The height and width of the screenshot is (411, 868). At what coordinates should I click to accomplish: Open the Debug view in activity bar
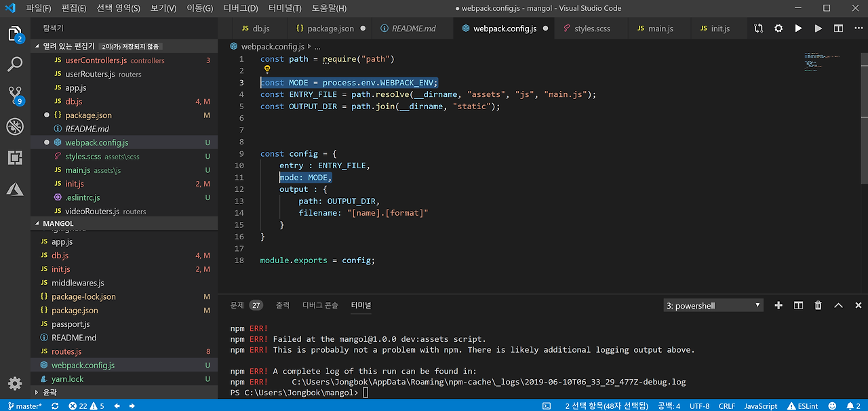tap(15, 126)
